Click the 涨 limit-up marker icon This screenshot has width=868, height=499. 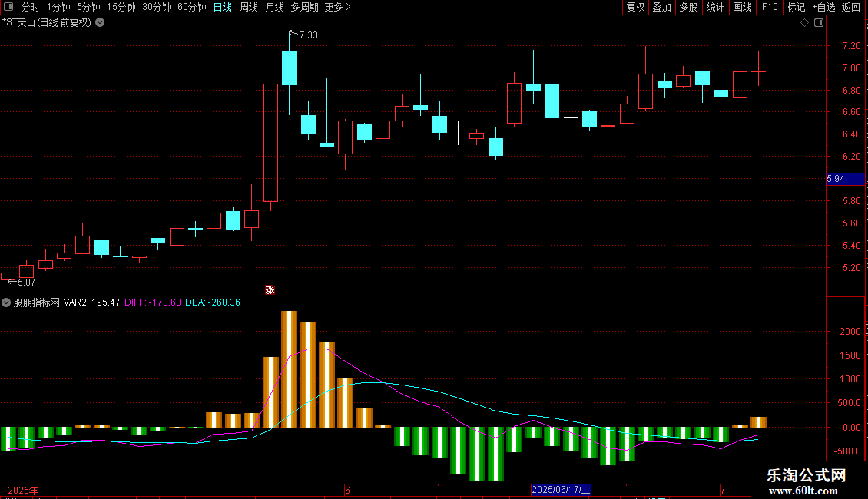click(270, 290)
